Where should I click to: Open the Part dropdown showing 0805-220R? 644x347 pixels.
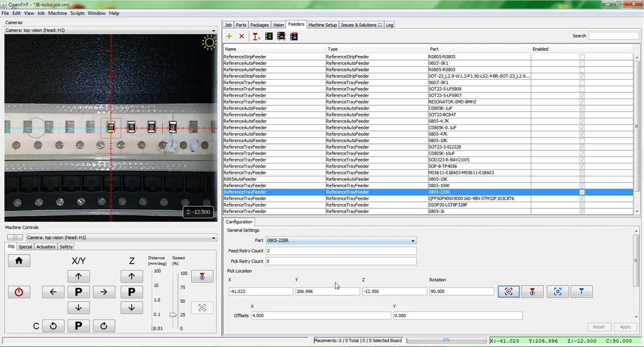coord(341,241)
